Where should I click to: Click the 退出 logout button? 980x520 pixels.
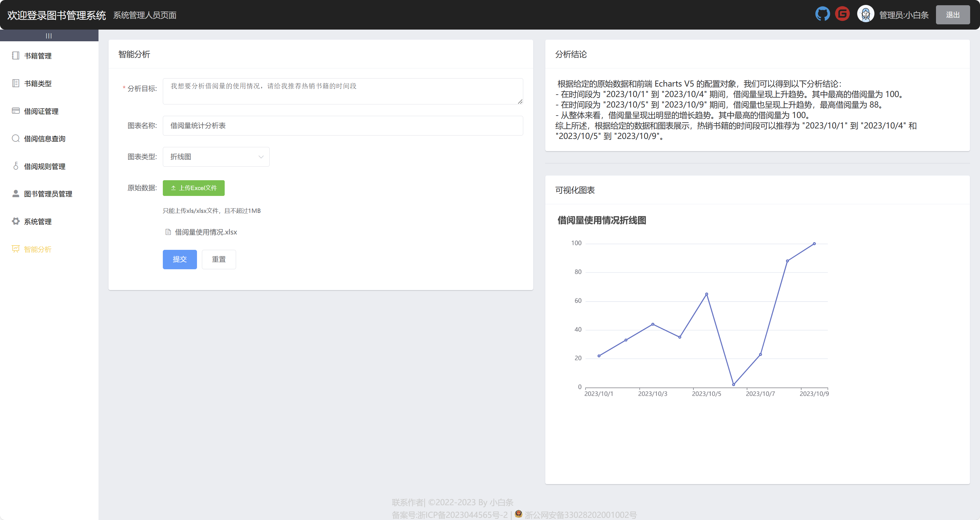(952, 15)
